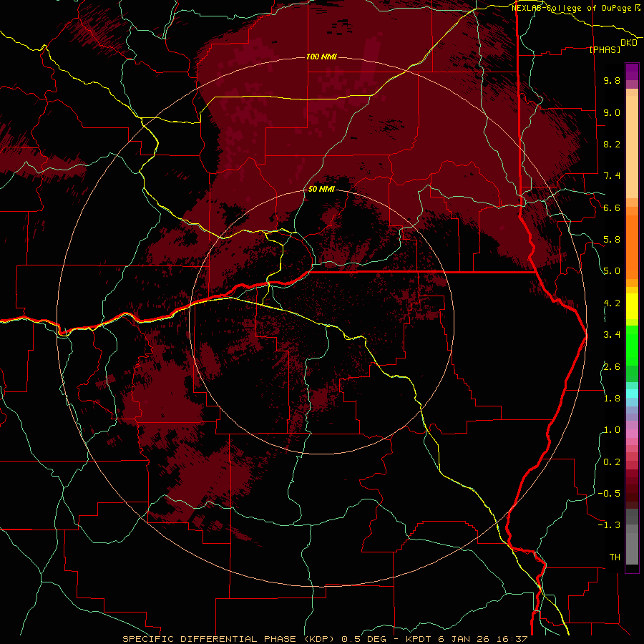Image resolution: width=644 pixels, height=644 pixels.
Task: Click the 50 NMI range ring label
Action: tap(321, 190)
